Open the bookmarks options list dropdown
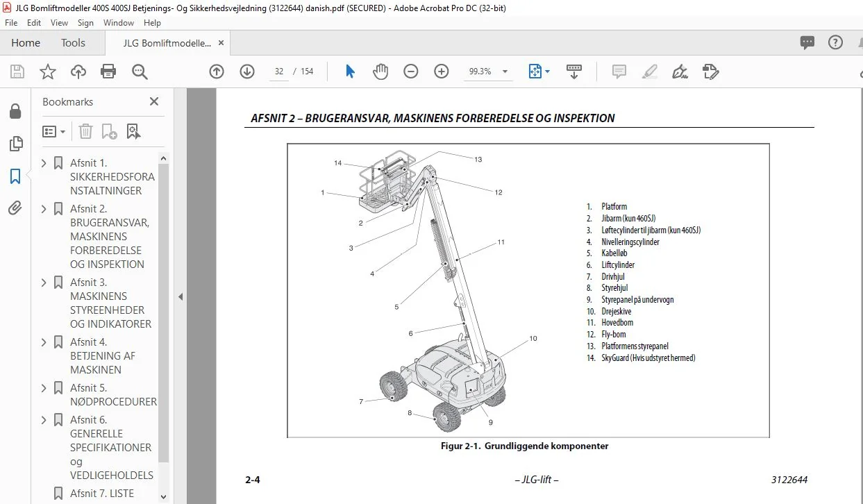Image resolution: width=863 pixels, height=504 pixels. click(54, 131)
